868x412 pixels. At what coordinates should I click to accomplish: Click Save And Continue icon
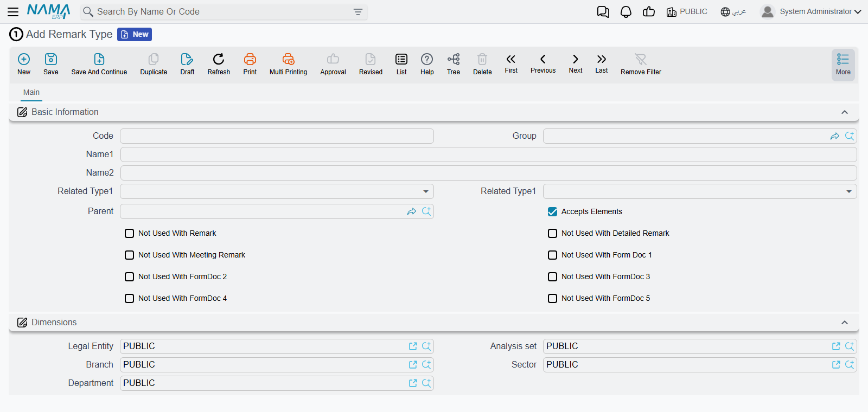click(99, 59)
